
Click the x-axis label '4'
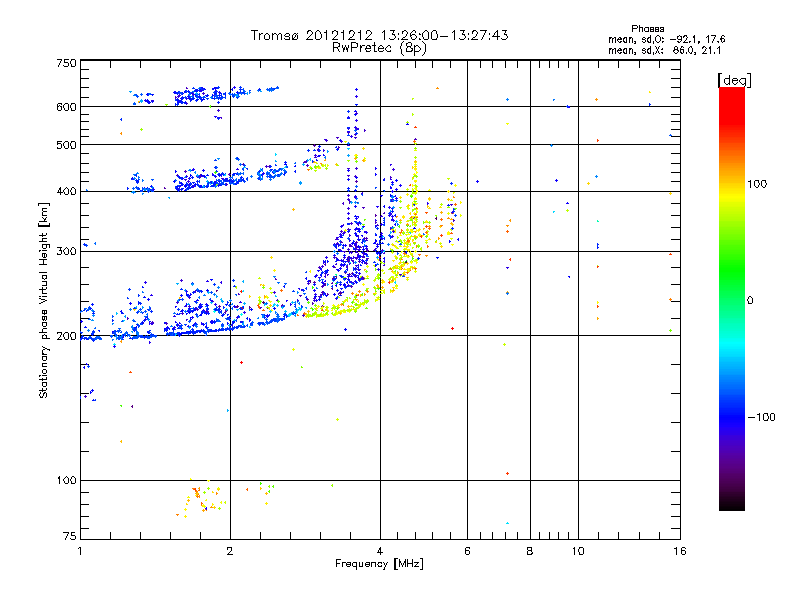pos(380,551)
